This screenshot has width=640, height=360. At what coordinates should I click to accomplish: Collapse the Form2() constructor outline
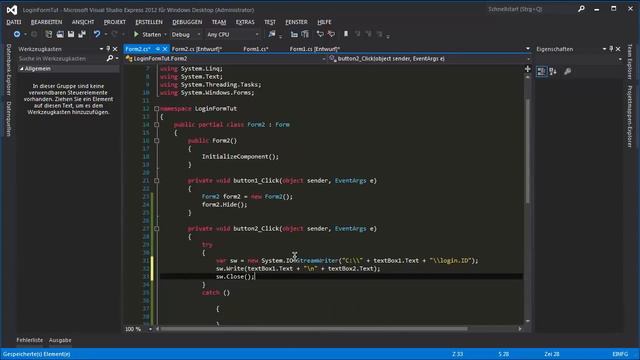[157, 140]
